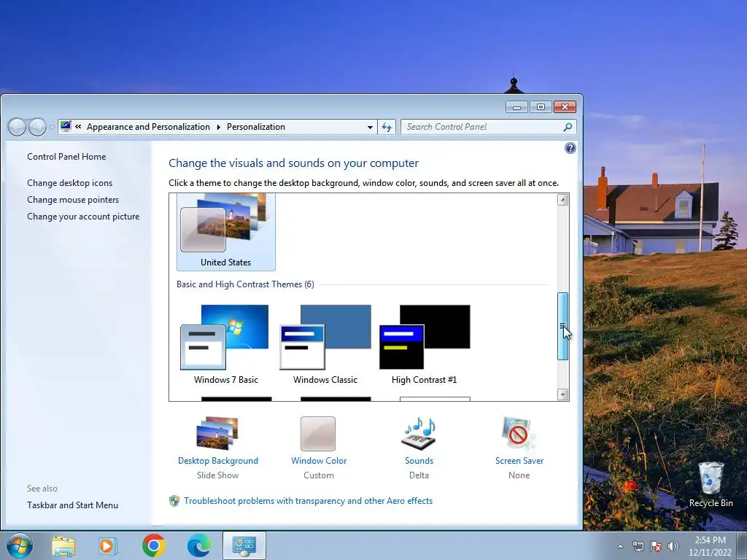Launch Microsoft Edge from taskbar
Screen dimensions: 747x560
pos(198,545)
